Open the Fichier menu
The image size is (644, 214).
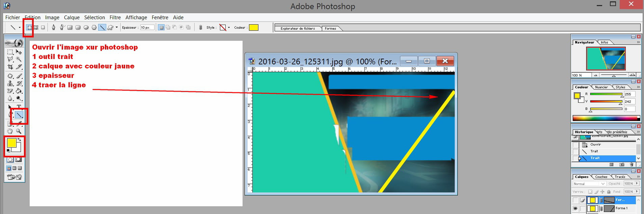13,18
